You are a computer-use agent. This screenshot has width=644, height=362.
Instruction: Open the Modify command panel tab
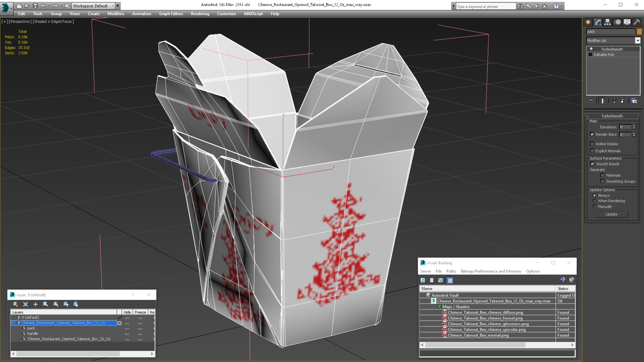click(598, 22)
